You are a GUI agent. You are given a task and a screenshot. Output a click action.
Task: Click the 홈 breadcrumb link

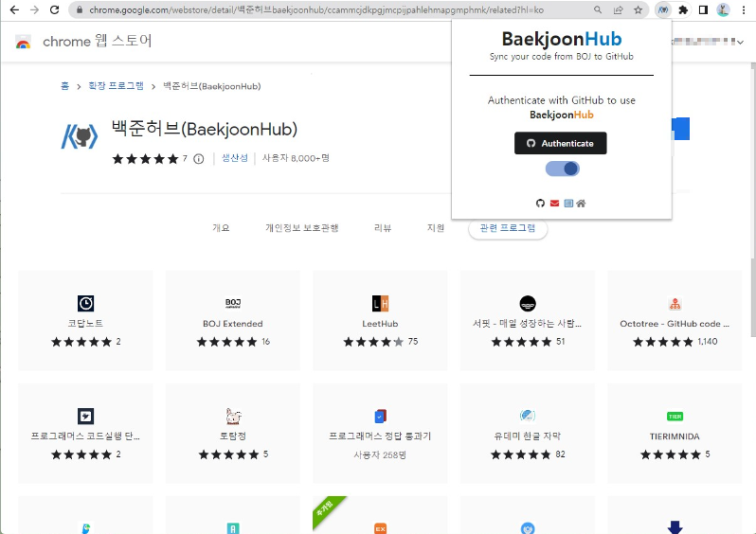coord(64,86)
